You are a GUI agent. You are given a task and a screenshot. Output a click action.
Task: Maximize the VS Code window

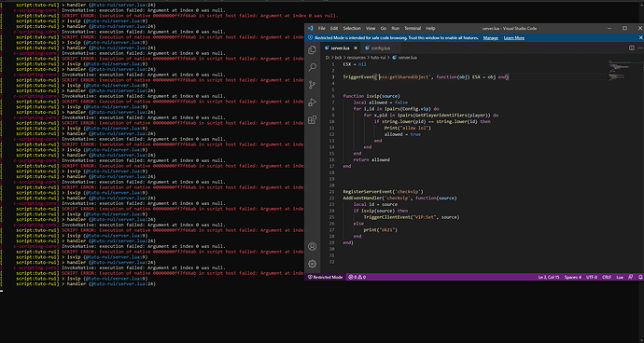click(x=624, y=28)
